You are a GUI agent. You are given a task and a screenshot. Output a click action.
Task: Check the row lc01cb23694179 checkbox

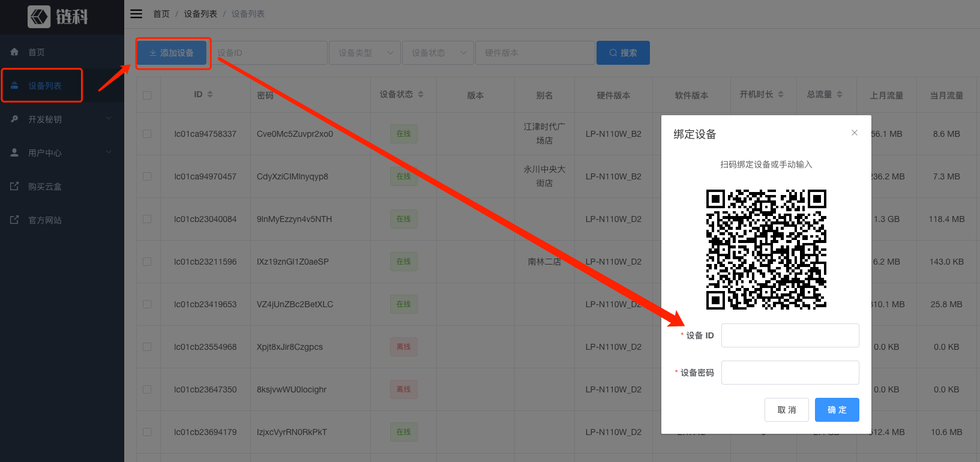point(147,432)
